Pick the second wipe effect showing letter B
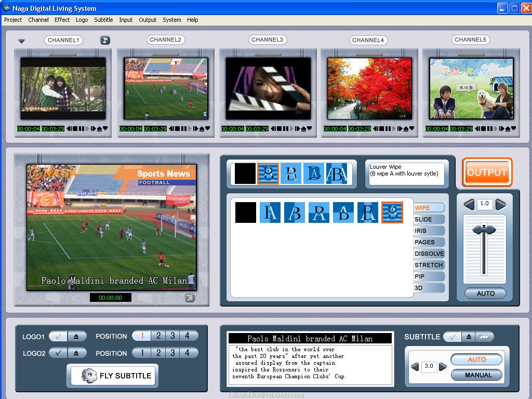Screen dimensions: 532x399 click(x=295, y=212)
